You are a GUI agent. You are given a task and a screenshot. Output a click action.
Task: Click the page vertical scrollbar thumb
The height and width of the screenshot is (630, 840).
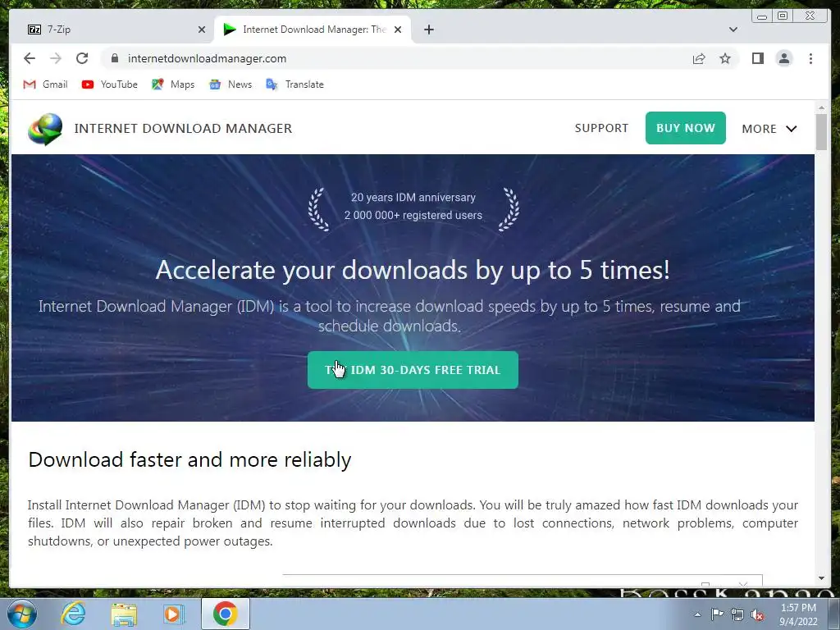(821, 132)
